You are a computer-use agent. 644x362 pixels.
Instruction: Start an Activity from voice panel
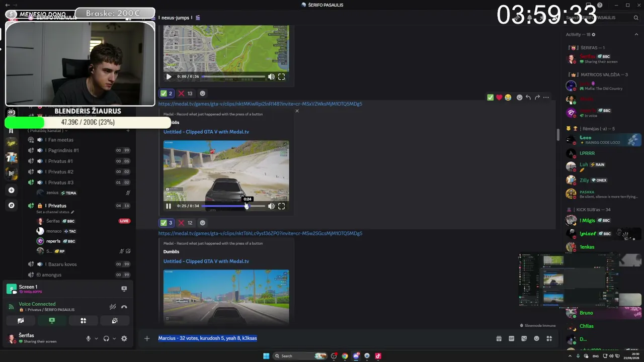(x=83, y=321)
